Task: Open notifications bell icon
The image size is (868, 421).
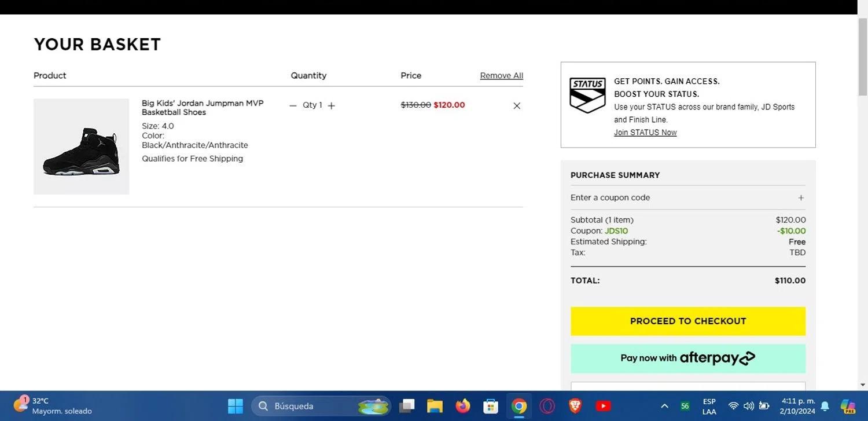Action: (x=825, y=406)
